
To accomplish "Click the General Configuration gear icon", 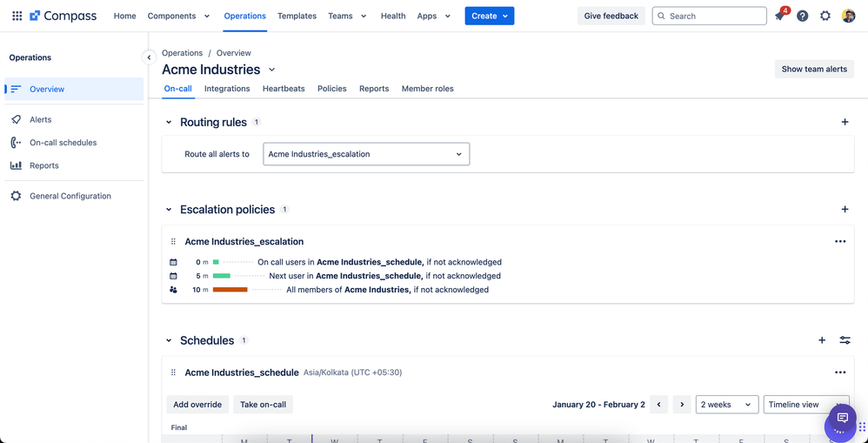I will point(16,196).
